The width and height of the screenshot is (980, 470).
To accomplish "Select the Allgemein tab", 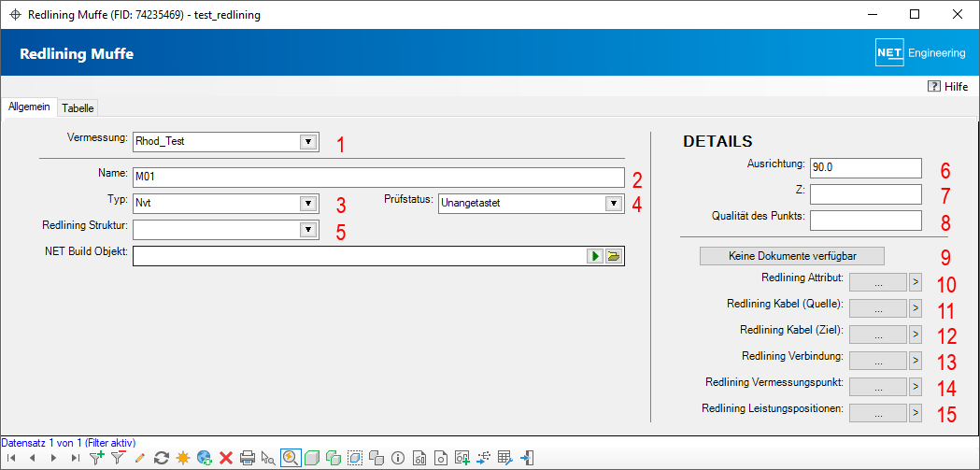I will tap(29, 107).
